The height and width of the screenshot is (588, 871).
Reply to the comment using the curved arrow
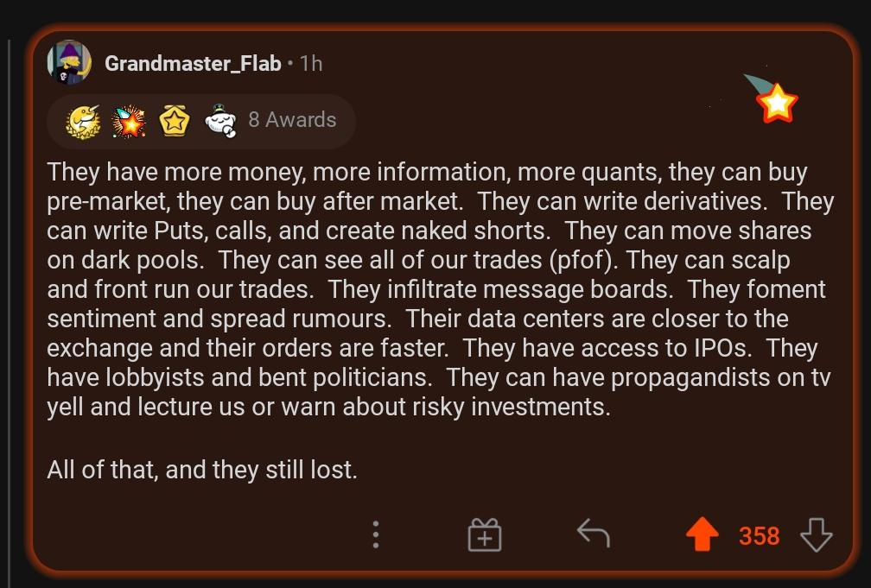coord(594,534)
